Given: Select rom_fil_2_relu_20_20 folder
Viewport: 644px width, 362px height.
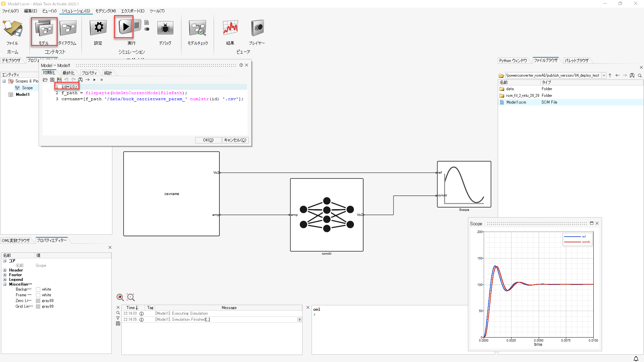Looking at the screenshot, I should (x=523, y=96).
